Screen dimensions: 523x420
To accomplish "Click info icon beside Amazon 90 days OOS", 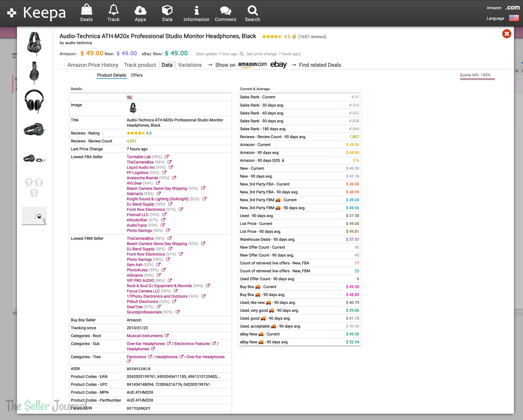I will pos(283,161).
